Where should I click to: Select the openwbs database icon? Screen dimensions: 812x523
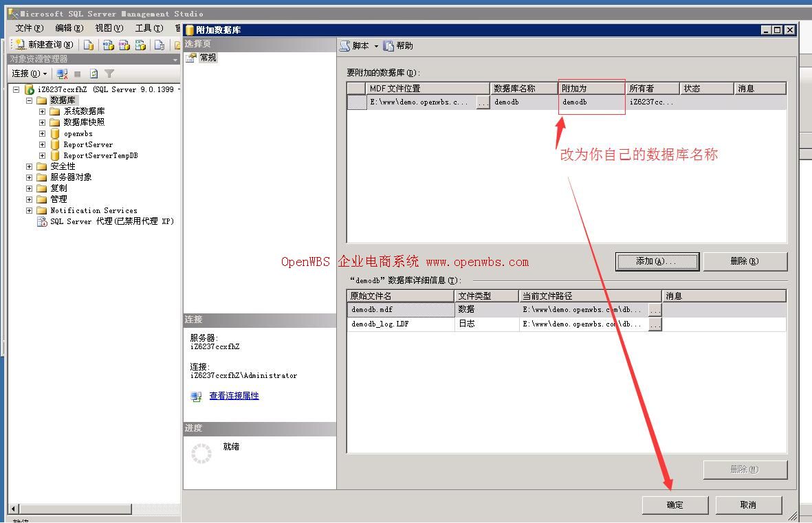coord(55,134)
